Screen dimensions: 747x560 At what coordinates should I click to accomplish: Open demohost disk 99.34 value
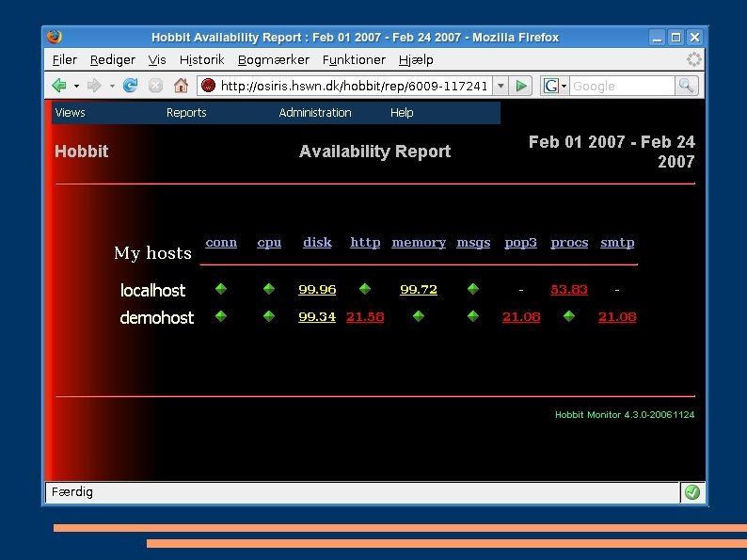click(x=317, y=317)
